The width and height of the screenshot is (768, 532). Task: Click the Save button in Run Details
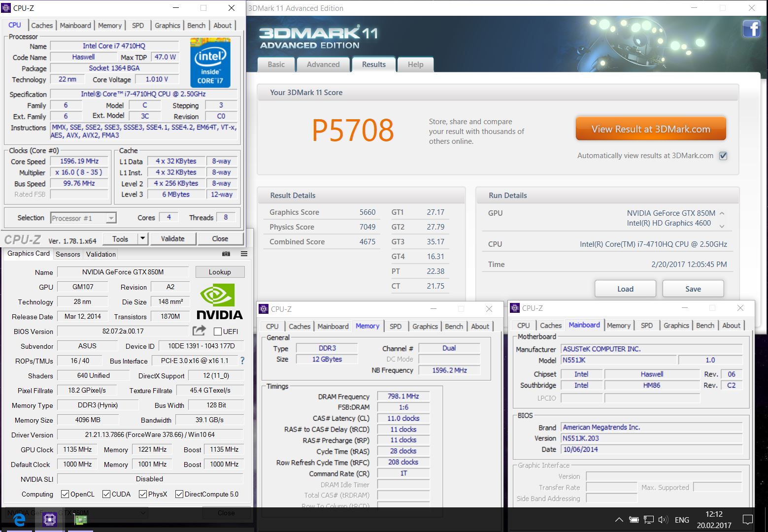tap(693, 289)
